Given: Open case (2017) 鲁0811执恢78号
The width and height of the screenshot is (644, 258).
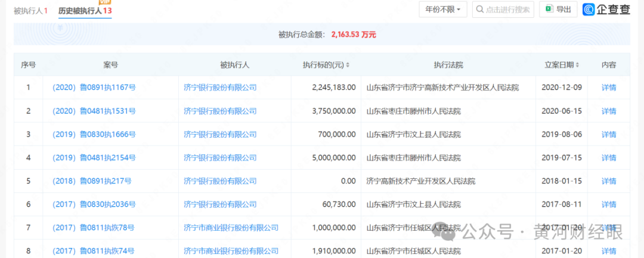Looking at the screenshot, I should 93,228.
